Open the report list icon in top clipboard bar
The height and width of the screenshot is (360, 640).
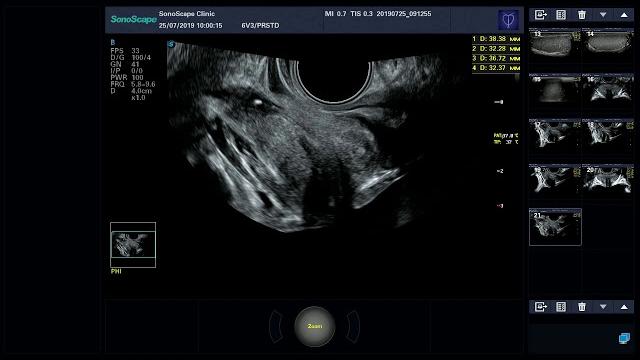pyautogui.click(x=561, y=15)
